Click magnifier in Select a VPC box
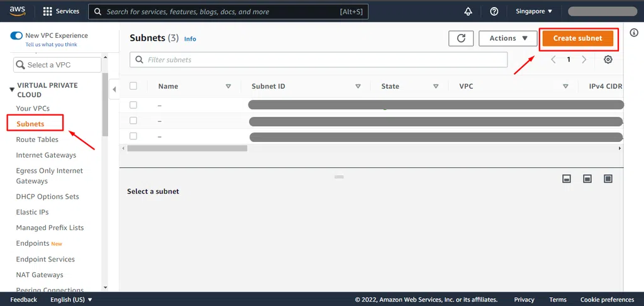644x306 pixels. pos(21,65)
